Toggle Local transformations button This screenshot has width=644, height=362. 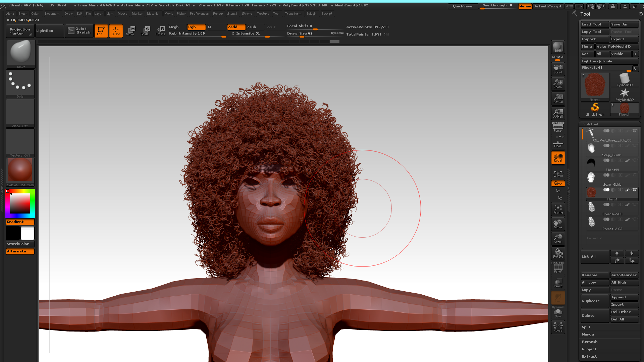coord(558,158)
